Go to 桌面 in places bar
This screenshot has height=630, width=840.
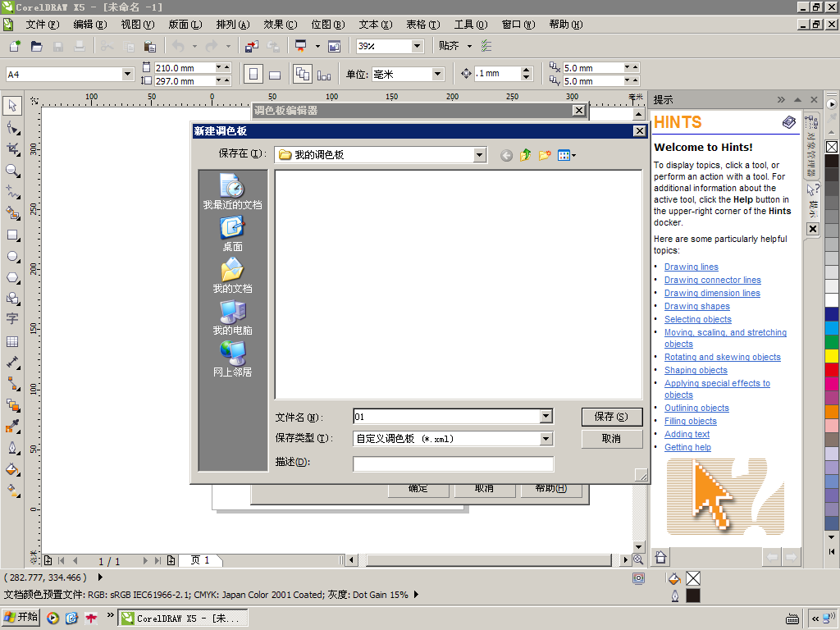232,234
